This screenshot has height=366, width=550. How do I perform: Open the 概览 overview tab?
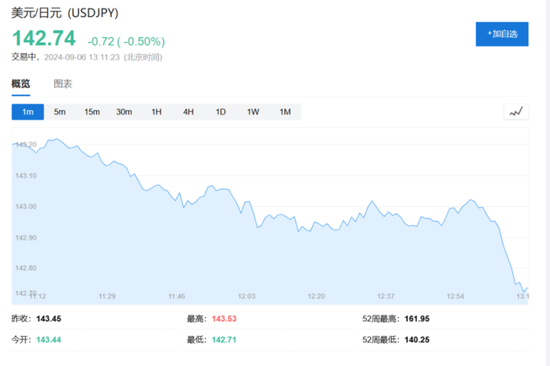tap(21, 84)
